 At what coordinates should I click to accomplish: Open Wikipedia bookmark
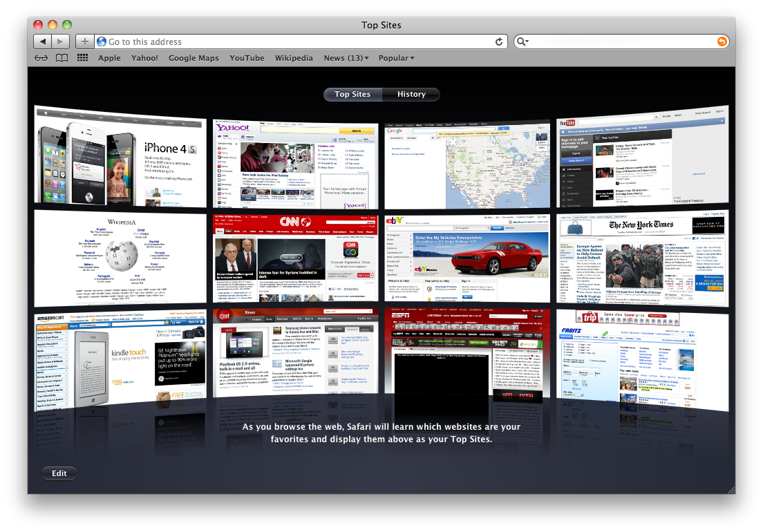(x=294, y=58)
